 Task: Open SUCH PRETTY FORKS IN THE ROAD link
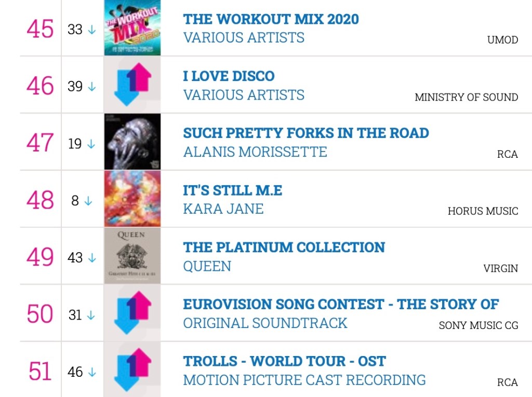click(x=306, y=133)
